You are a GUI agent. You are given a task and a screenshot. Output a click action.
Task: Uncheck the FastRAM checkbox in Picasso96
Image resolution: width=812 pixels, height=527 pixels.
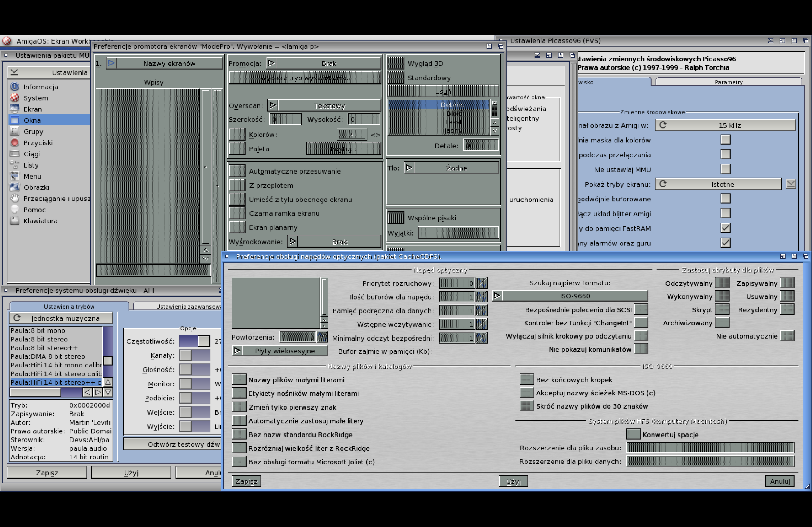pyautogui.click(x=725, y=228)
